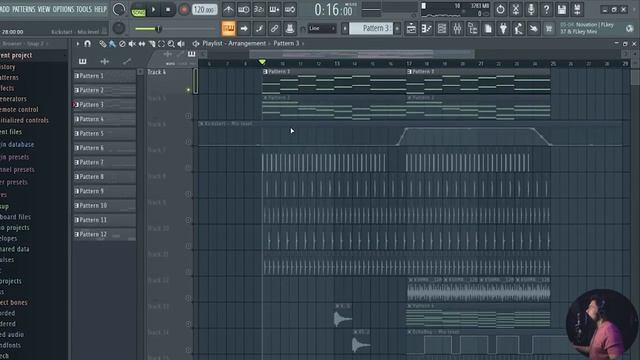Open the HELP menu
The image size is (640, 360).
click(100, 9)
